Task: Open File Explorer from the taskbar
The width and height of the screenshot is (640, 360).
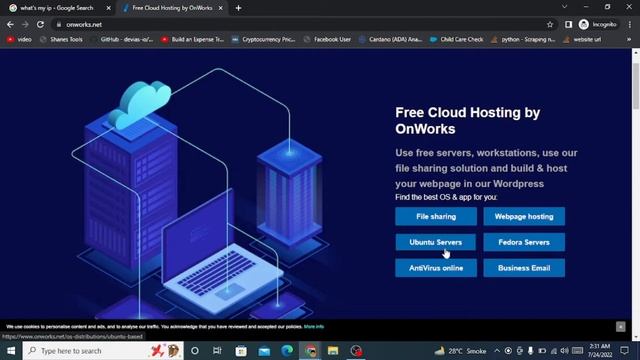Action: [333, 351]
